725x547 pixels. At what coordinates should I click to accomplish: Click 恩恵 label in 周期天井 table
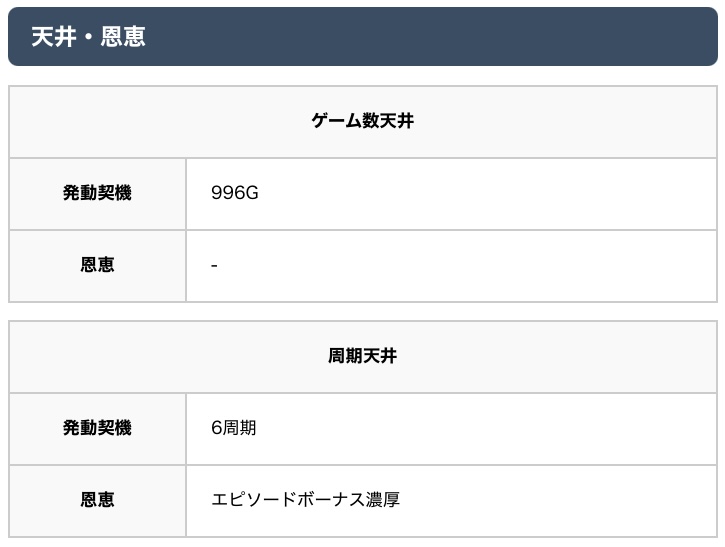coord(97,499)
